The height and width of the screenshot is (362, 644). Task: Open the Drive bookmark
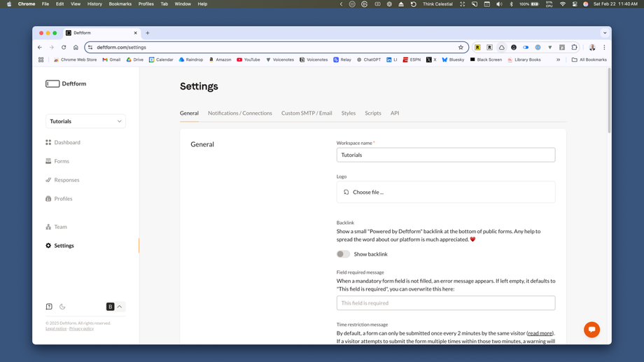click(134, 60)
